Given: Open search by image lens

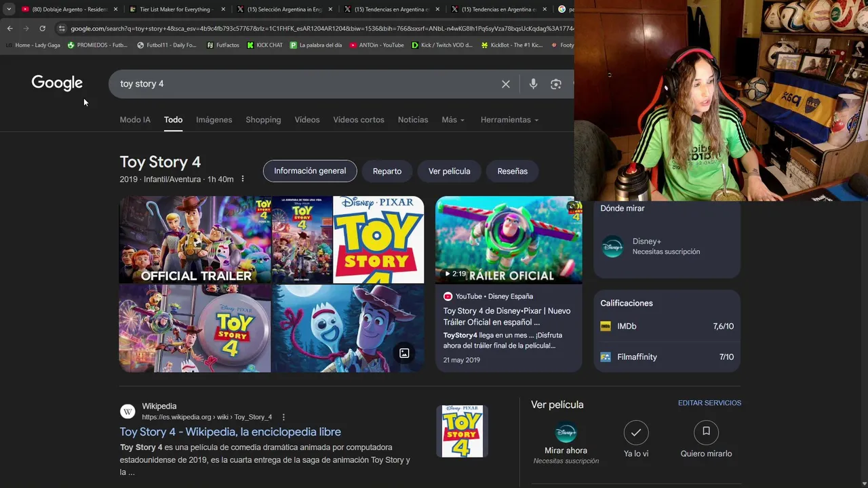Looking at the screenshot, I should click(x=556, y=84).
